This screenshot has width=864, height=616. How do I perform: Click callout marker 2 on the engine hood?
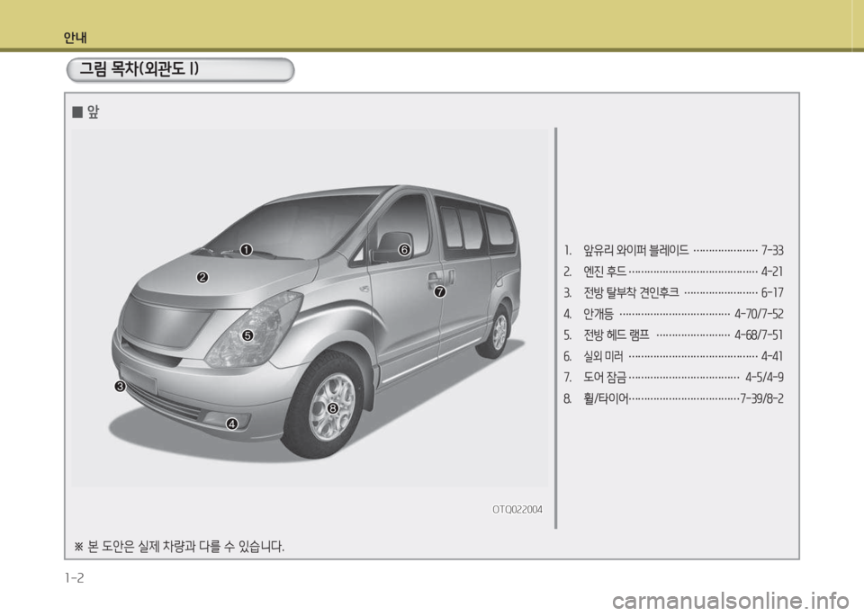[x=202, y=278]
